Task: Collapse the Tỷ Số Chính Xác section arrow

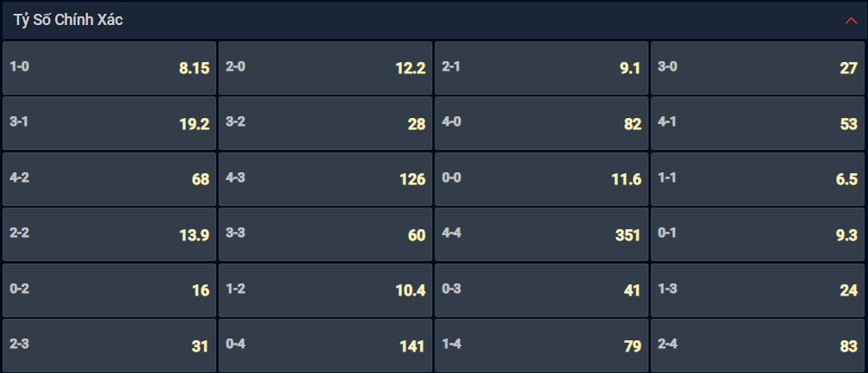Action: pos(850,21)
